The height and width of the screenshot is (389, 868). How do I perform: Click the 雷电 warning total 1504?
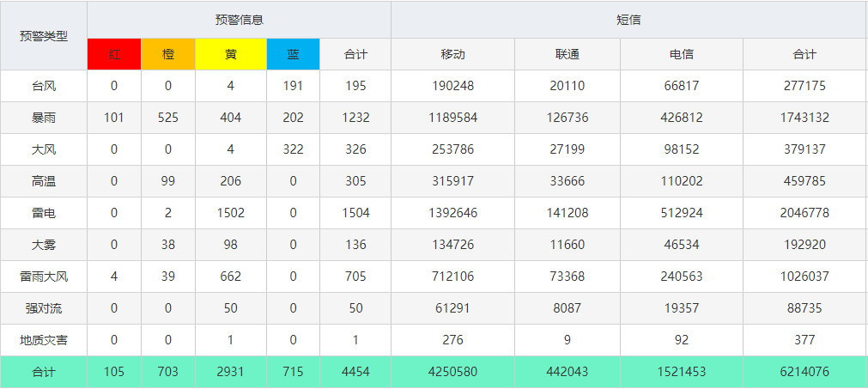pos(355,213)
